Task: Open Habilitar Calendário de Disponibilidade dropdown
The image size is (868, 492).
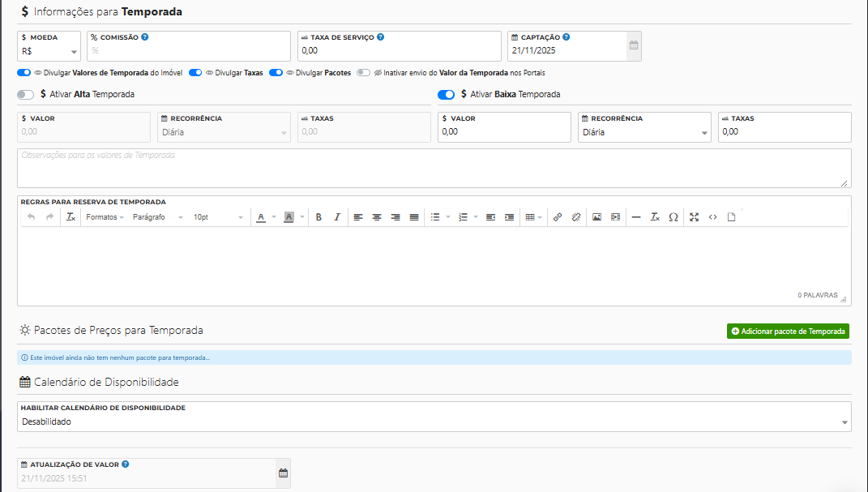Action: [434, 422]
